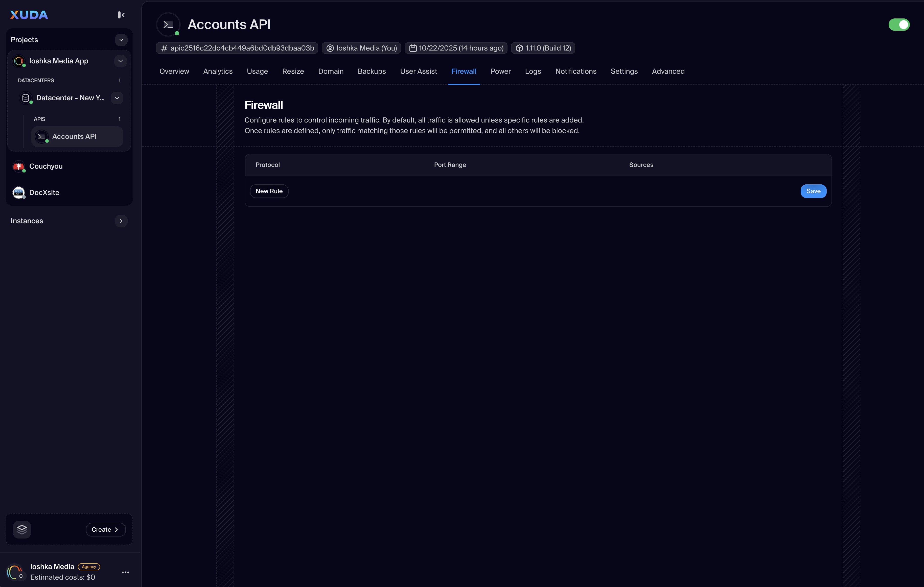Viewport: 924px width, 587px height.
Task: Open the three-dots menu beside Ioshka Media
Action: [125, 572]
